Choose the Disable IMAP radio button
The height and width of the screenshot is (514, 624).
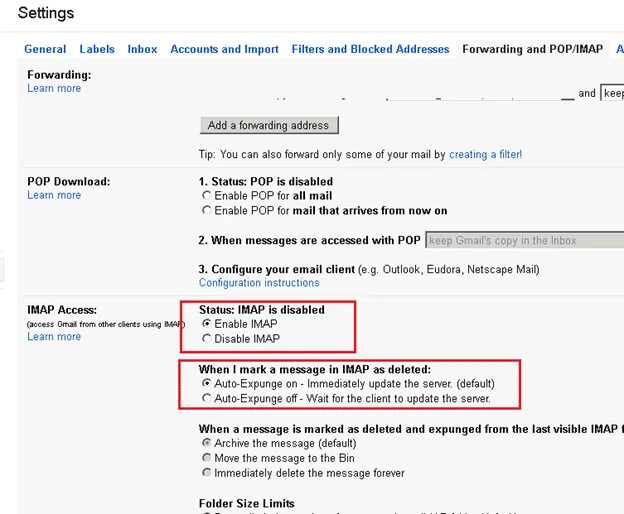(207, 339)
